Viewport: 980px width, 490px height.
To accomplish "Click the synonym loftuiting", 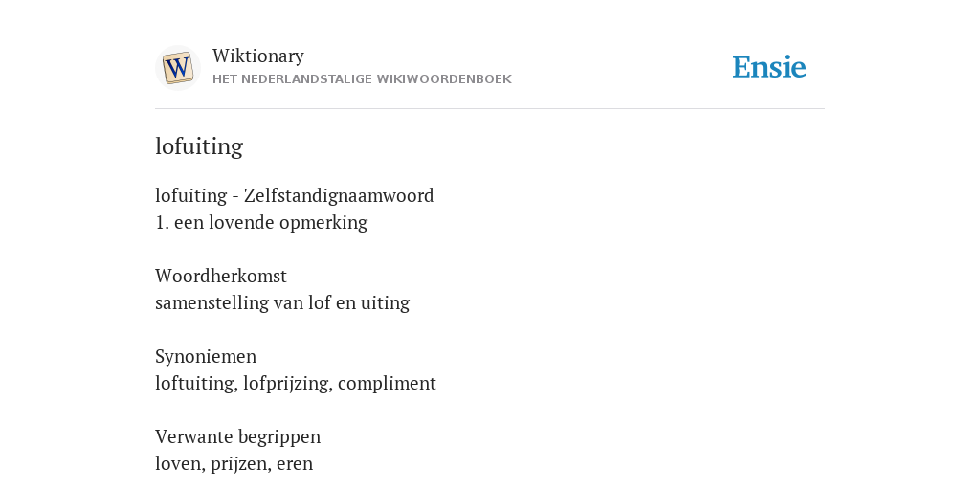I will click(x=196, y=383).
